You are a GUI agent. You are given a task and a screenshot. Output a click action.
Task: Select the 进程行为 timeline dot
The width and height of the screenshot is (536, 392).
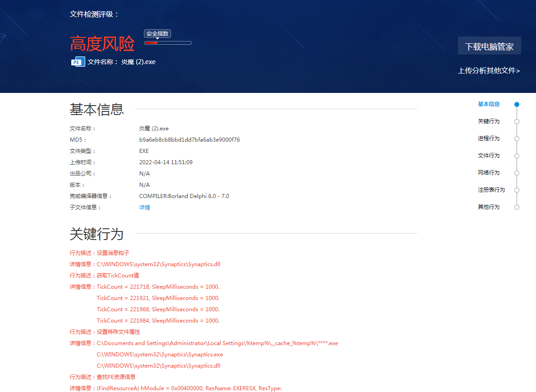point(517,139)
